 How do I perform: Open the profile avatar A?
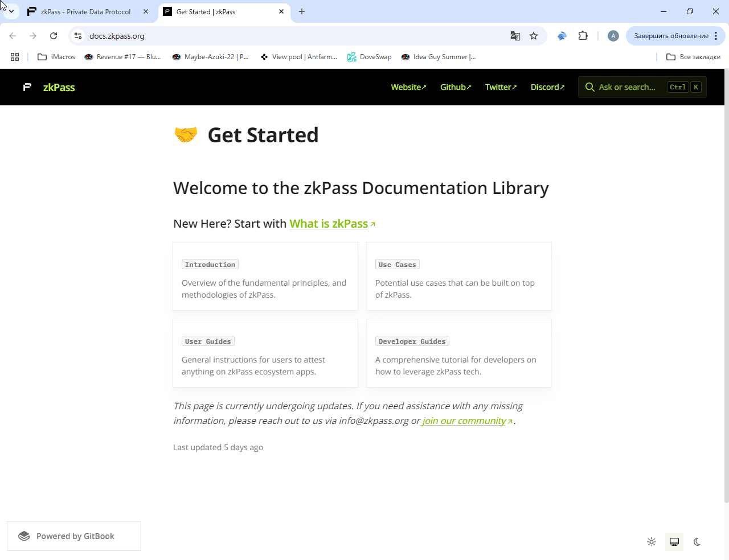613,36
